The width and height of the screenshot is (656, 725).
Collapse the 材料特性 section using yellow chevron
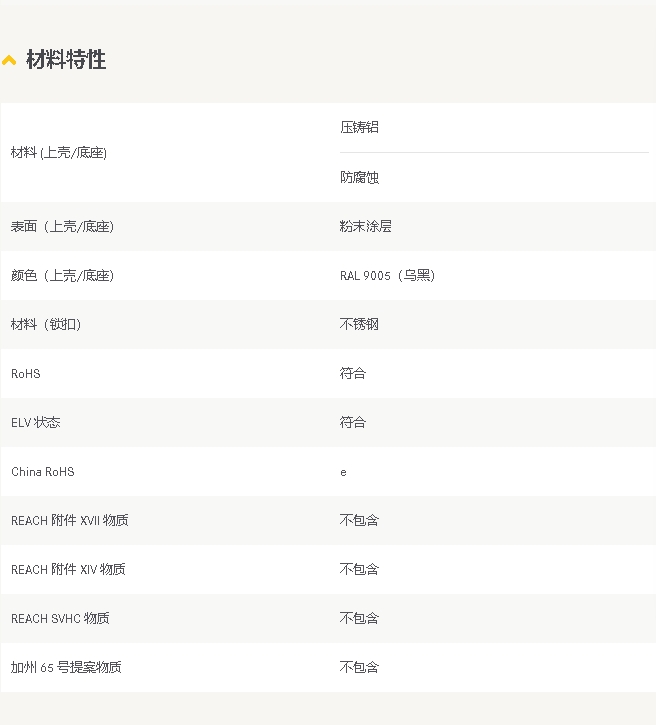click(9, 61)
